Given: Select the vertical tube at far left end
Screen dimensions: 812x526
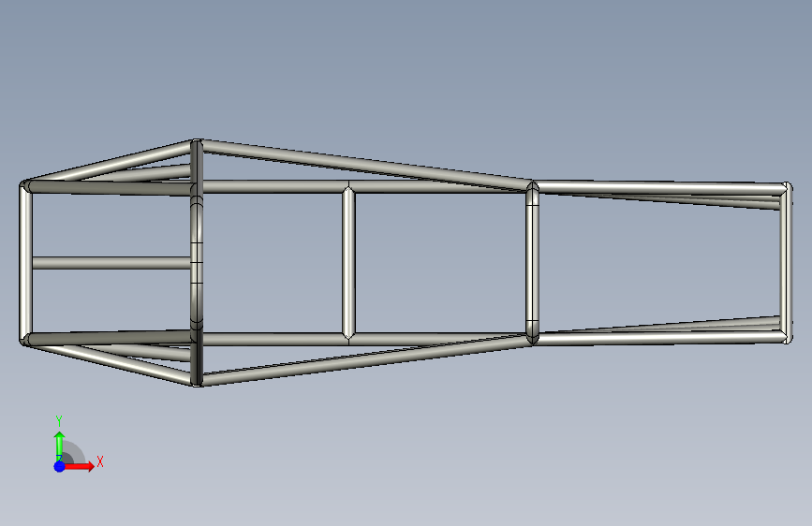Looking at the screenshot, I should [x=25, y=262].
